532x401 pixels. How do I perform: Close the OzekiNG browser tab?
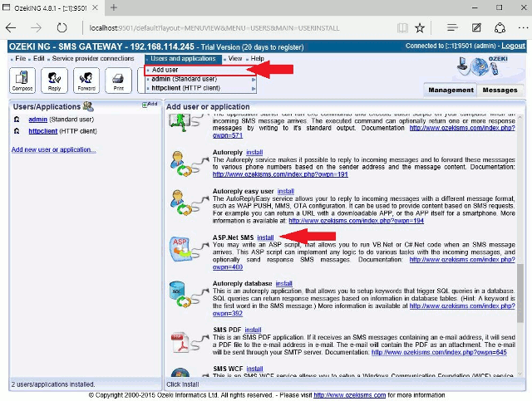95,7
